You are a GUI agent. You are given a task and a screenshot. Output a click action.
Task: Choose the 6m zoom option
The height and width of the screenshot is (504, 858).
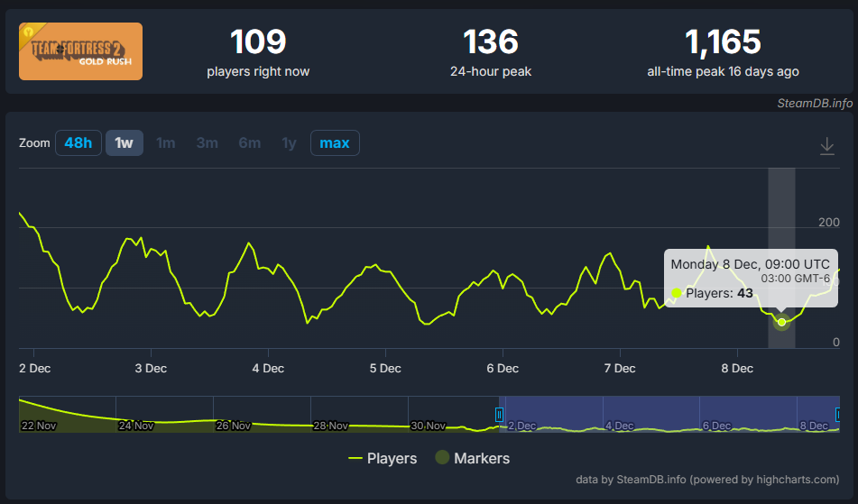[x=250, y=142]
